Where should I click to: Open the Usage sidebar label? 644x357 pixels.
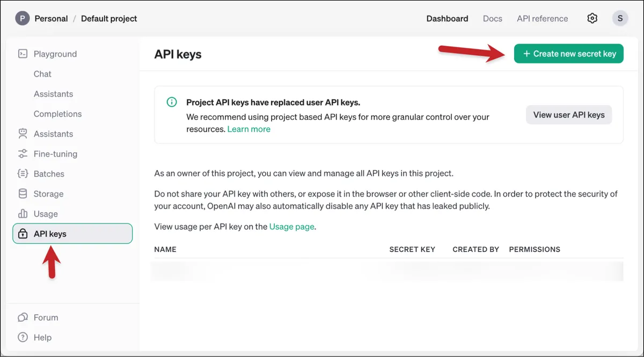tap(46, 213)
